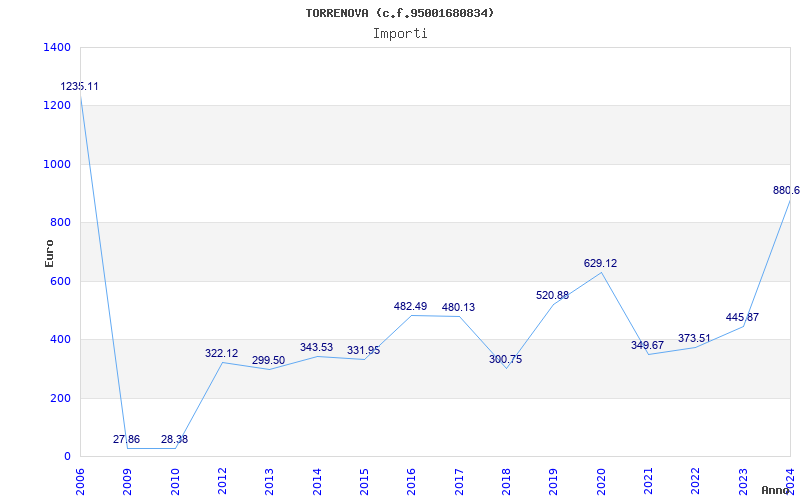Click the 2021 year label
Viewport: 800px width, 500px height.
(648, 482)
